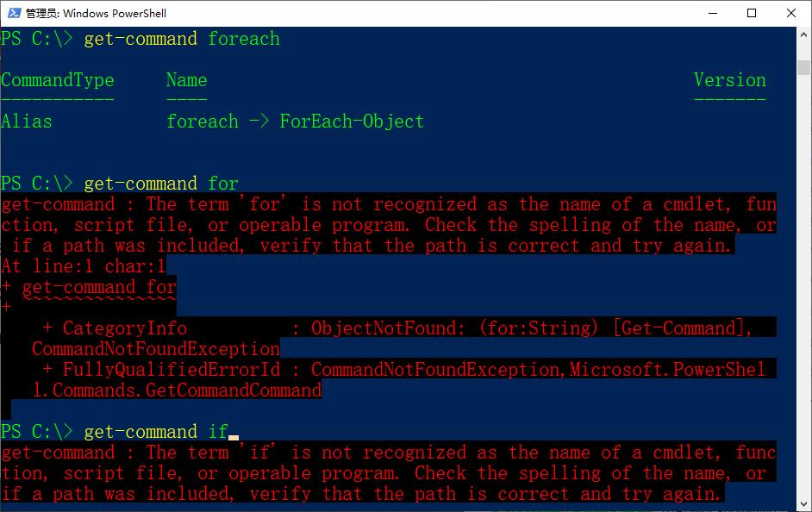Click the Alias entry in output
Screen dimensions: 812x512
pyautogui.click(x=27, y=122)
